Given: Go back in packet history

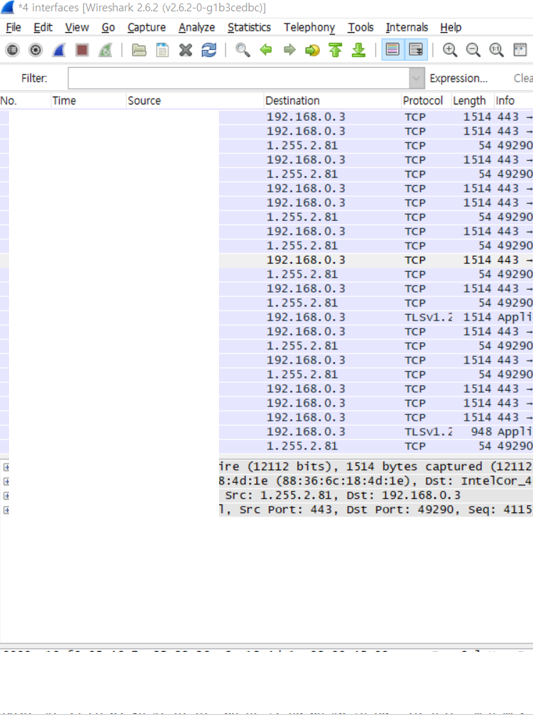Looking at the screenshot, I should coord(266,50).
